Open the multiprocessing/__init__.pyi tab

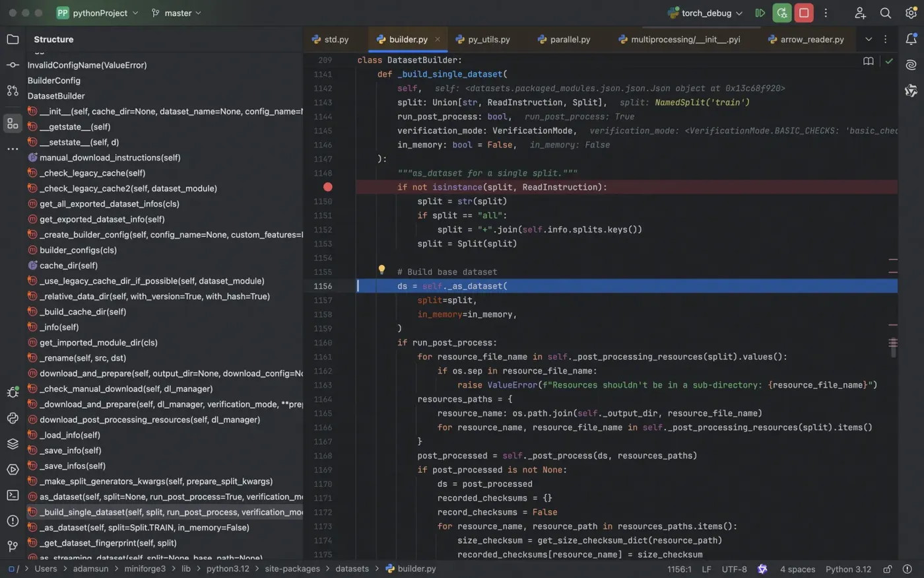(679, 40)
